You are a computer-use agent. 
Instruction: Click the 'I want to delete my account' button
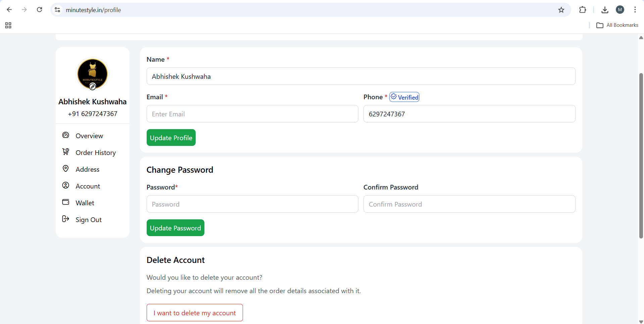click(x=195, y=313)
